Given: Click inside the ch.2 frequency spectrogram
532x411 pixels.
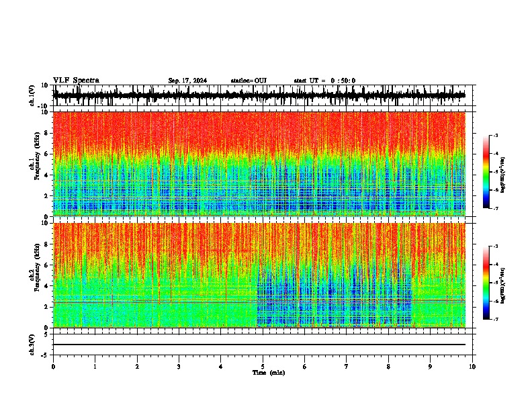Looking at the screenshot, I should (x=259, y=275).
